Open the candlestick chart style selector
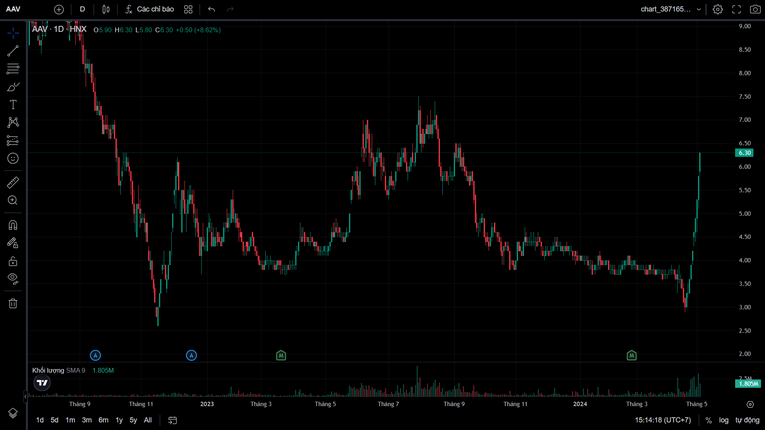 click(x=106, y=9)
